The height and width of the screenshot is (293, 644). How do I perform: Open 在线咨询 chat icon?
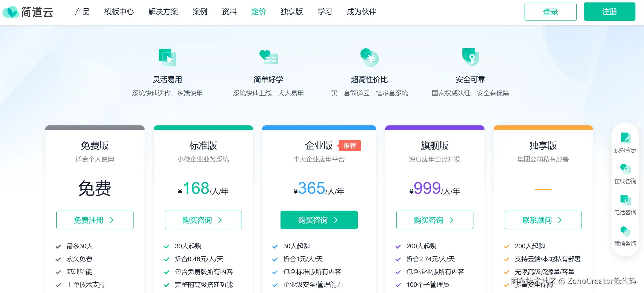point(625,169)
